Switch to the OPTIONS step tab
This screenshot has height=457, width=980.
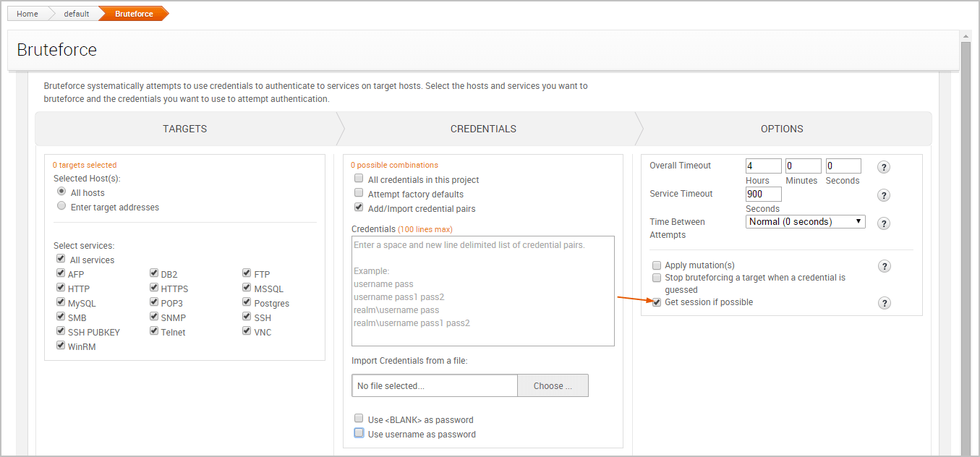pyautogui.click(x=782, y=129)
